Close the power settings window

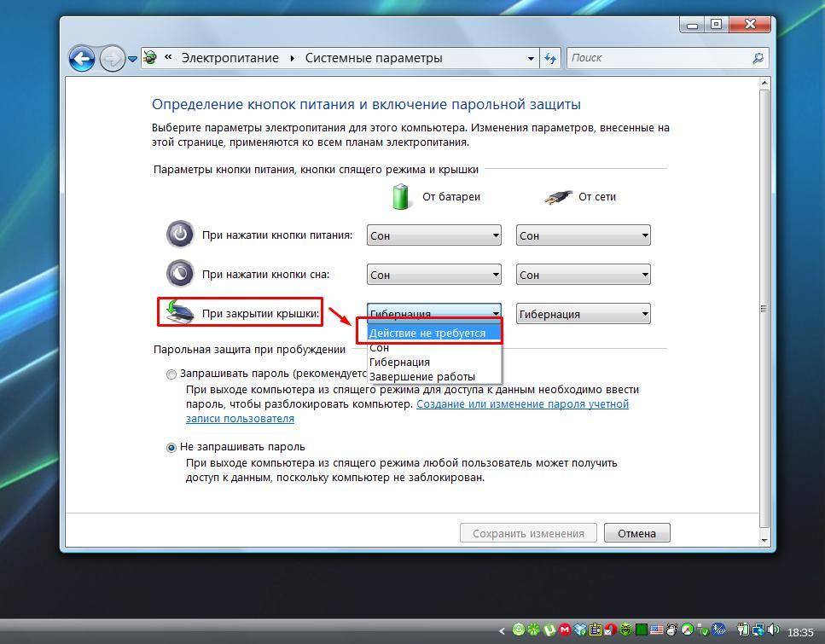pyautogui.click(x=751, y=24)
